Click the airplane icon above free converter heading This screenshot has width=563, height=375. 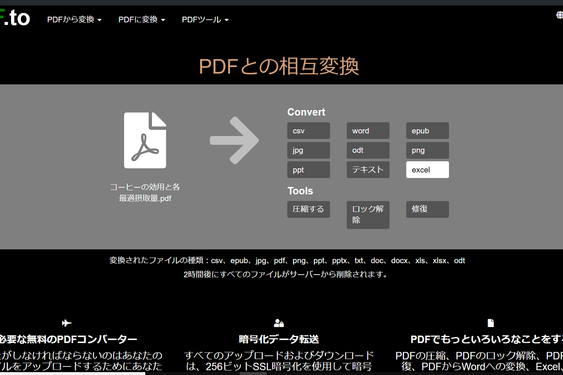click(66, 323)
